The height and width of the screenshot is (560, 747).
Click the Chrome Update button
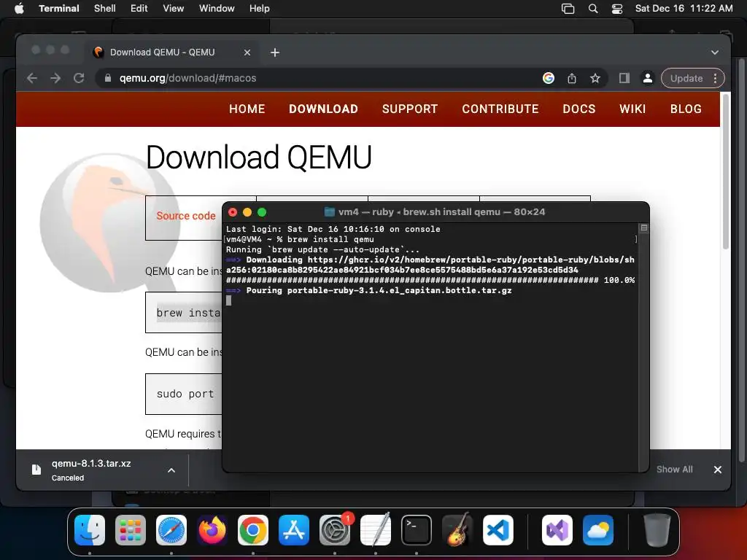686,78
